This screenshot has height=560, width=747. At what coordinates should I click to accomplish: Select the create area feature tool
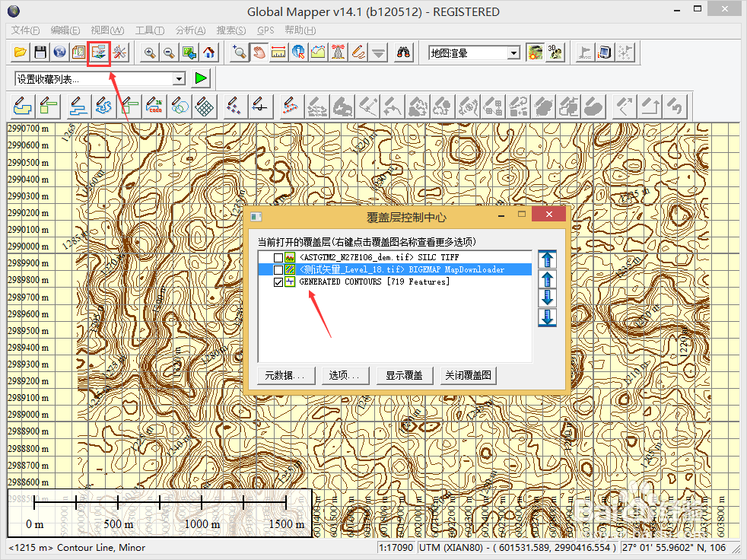coord(22,106)
